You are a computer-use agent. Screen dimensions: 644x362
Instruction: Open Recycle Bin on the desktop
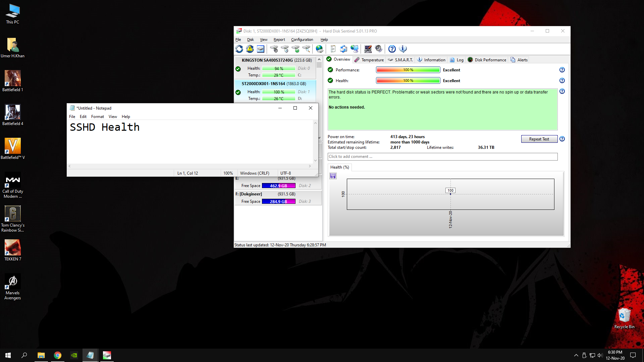624,318
